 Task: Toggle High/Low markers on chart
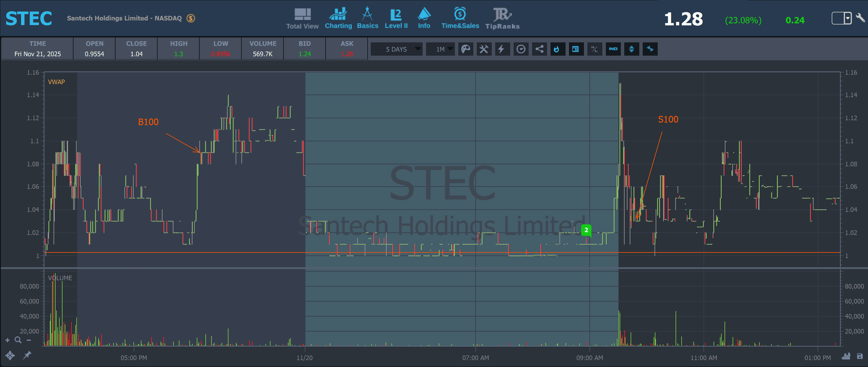[x=594, y=49]
